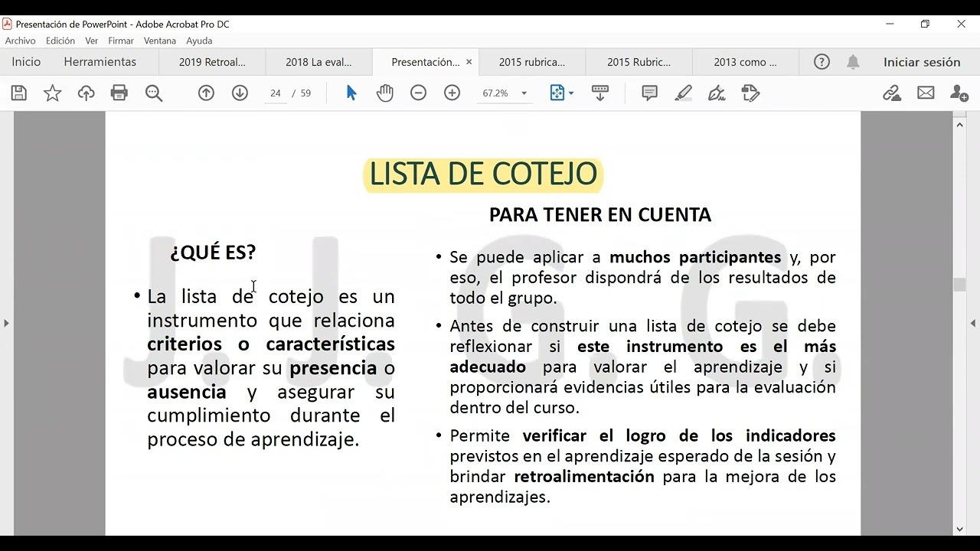
Task: Click the upload to cloud icon
Action: [87, 93]
